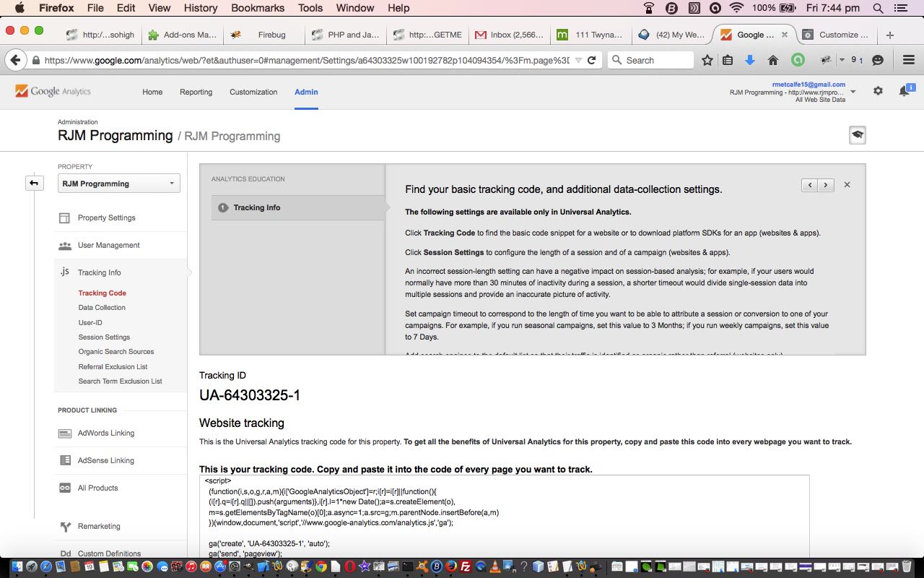Open the RJM Programming property dropdown

click(x=119, y=184)
